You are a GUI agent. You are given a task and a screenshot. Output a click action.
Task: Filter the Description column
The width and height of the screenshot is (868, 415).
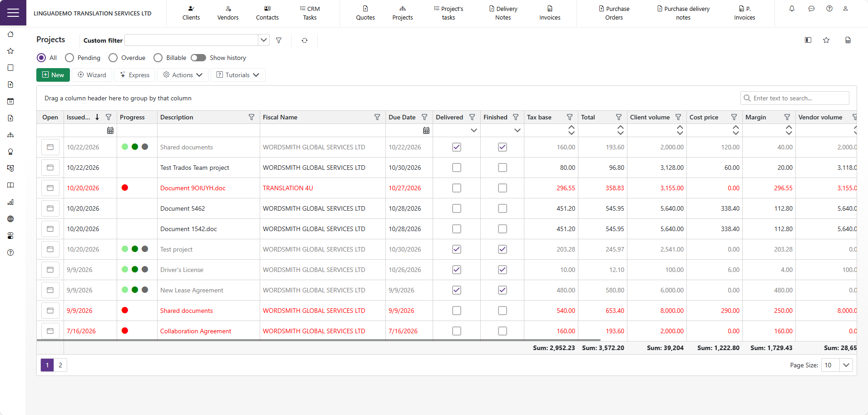point(252,117)
